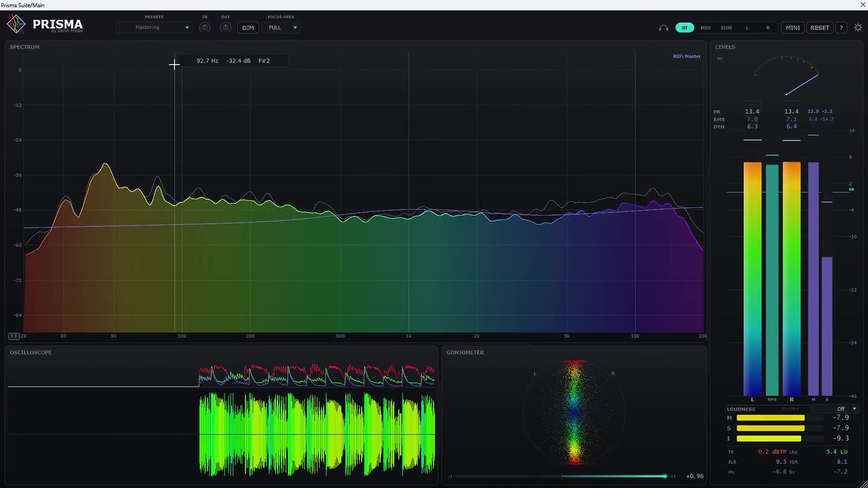
Task: Select L channel mode
Action: [x=747, y=28]
